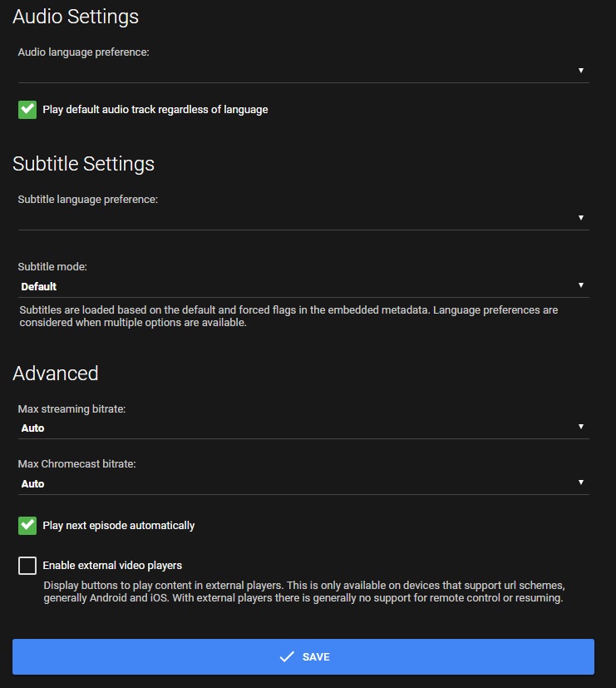
Task: Click the "Enable external video players" label text
Action: click(x=112, y=566)
